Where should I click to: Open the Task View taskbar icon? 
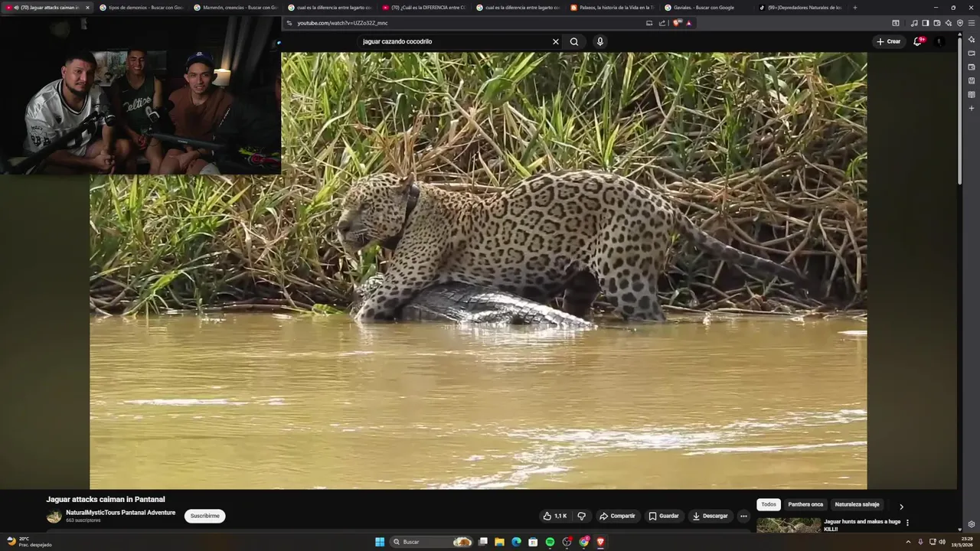click(x=483, y=542)
